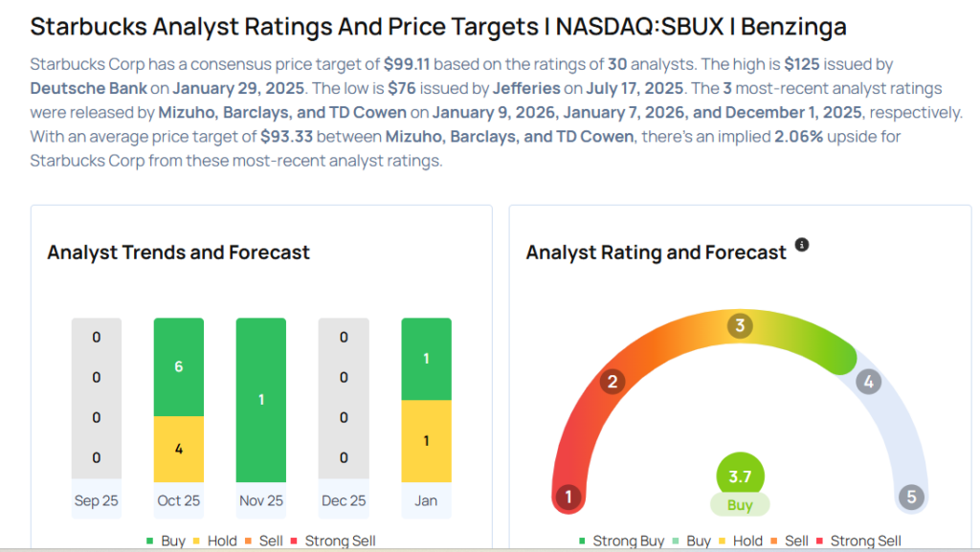Viewport: 980px width, 552px height.
Task: Click gauge marker number 4
Action: [868, 382]
